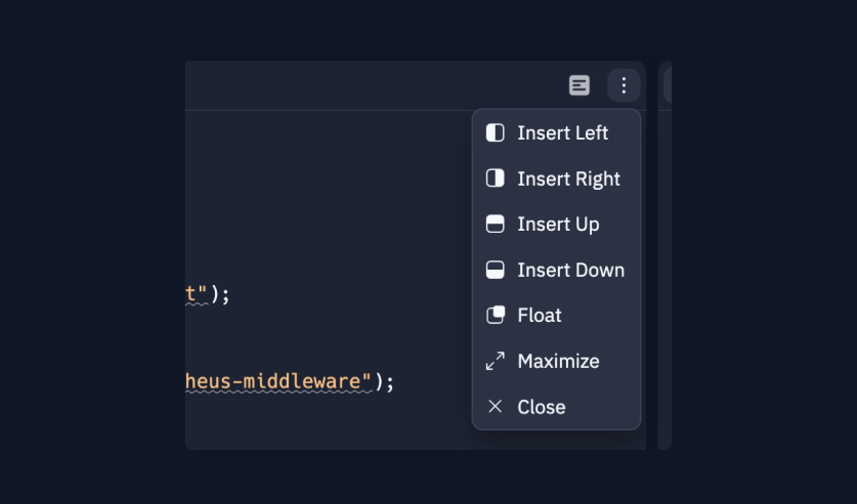Click the Insert Right split icon
The height and width of the screenshot is (504, 857).
(495, 178)
